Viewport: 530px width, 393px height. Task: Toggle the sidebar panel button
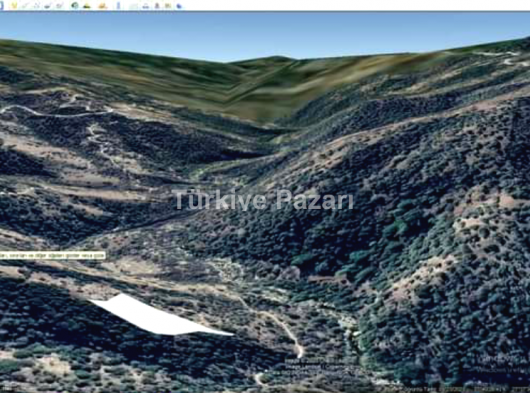point(1,5)
